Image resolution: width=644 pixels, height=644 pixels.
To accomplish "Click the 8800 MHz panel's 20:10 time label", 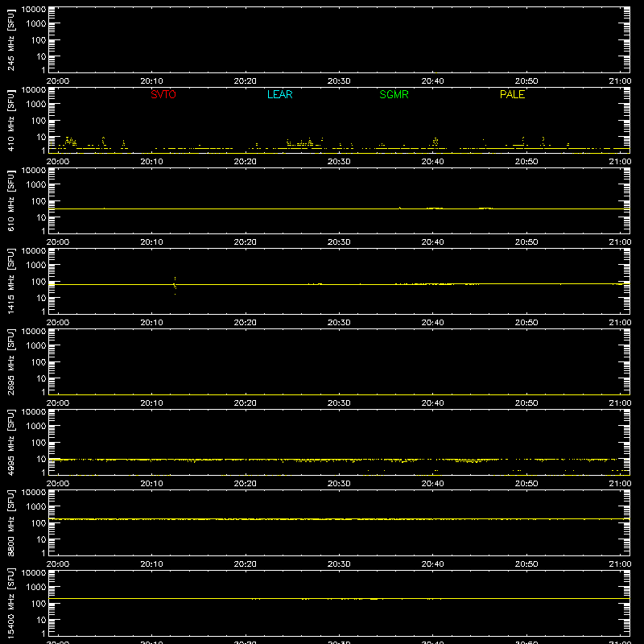I will [x=151, y=564].
